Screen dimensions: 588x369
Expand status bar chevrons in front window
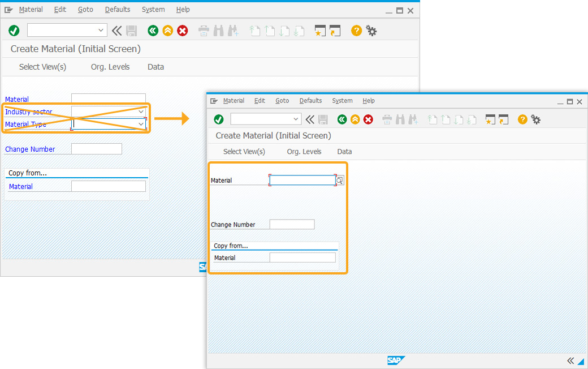click(x=570, y=361)
